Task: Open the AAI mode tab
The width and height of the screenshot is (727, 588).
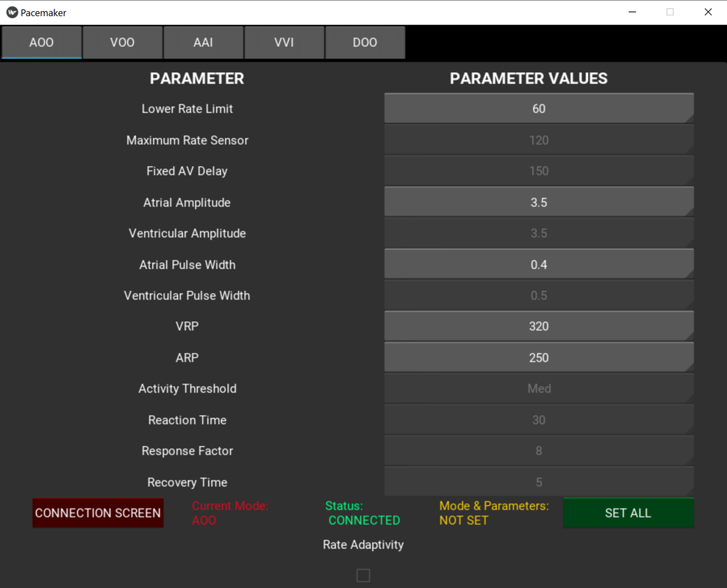Action: tap(203, 42)
